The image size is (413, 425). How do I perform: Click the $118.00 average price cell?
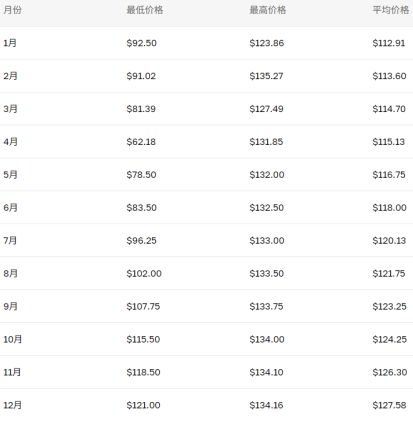click(x=389, y=208)
